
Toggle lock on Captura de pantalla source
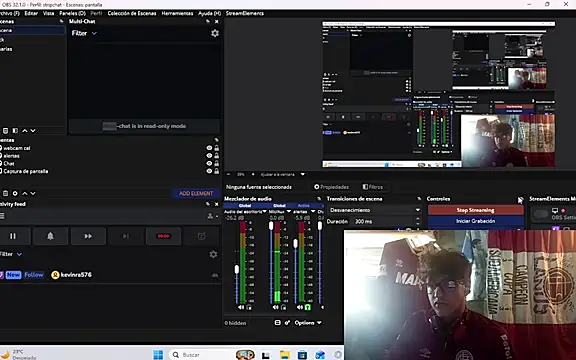coord(217,171)
